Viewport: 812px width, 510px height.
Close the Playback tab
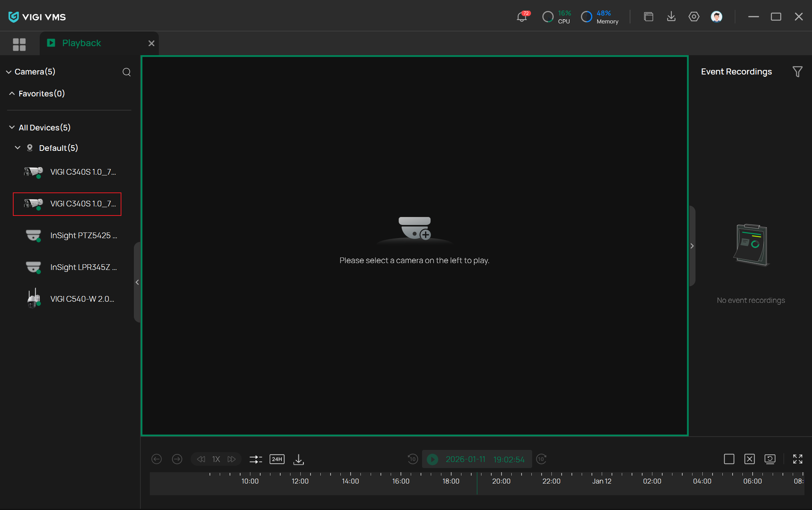[151, 43]
